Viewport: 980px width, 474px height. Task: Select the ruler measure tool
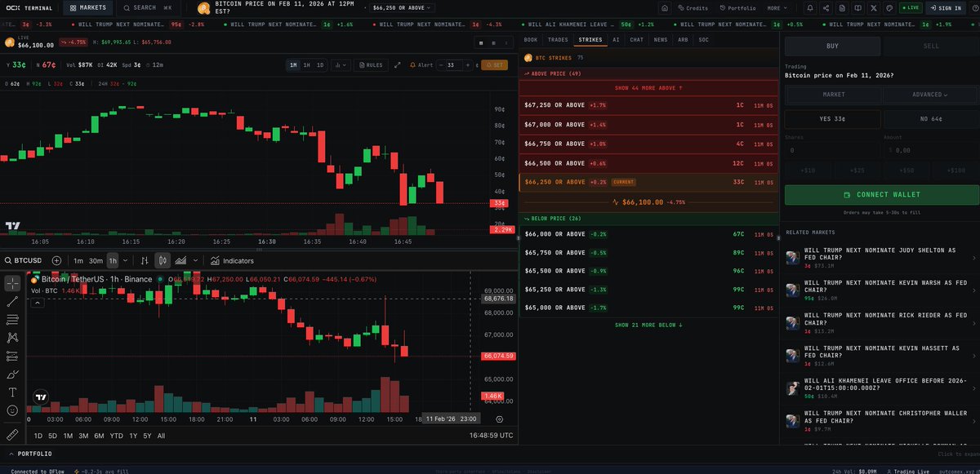12,434
